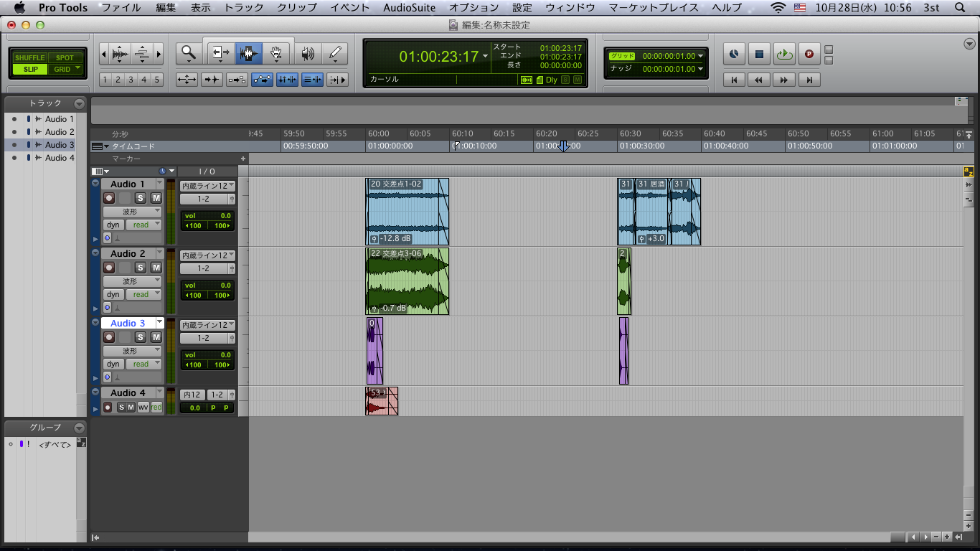The image size is (980, 551).
Task: Open the nudge value dropdown
Action: (701, 69)
